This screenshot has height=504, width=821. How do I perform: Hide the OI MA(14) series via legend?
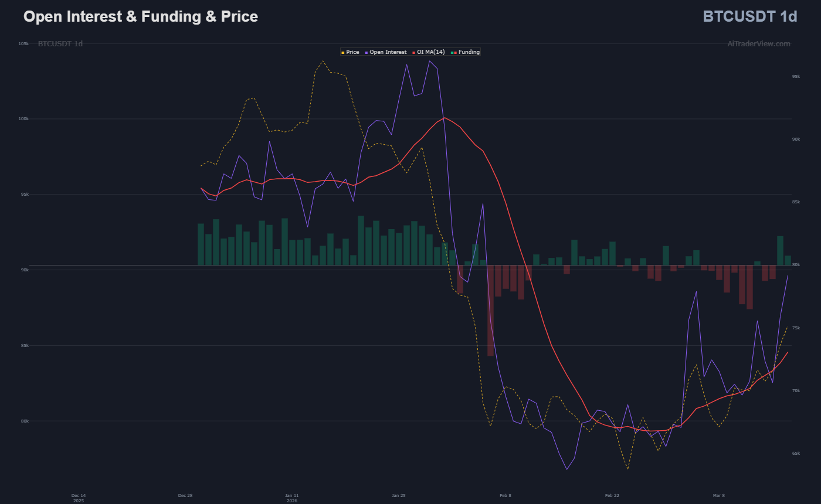tap(430, 52)
